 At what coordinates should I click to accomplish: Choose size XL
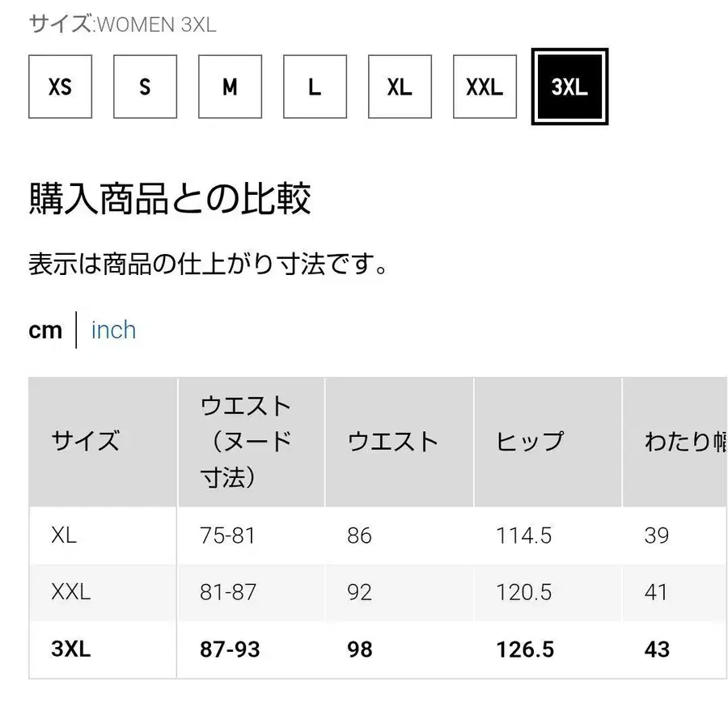click(x=400, y=87)
